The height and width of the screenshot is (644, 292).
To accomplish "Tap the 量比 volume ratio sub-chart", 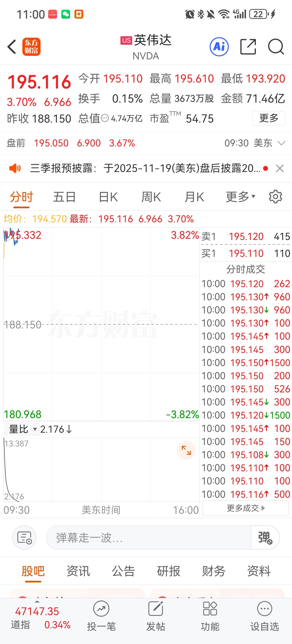I will tap(101, 469).
